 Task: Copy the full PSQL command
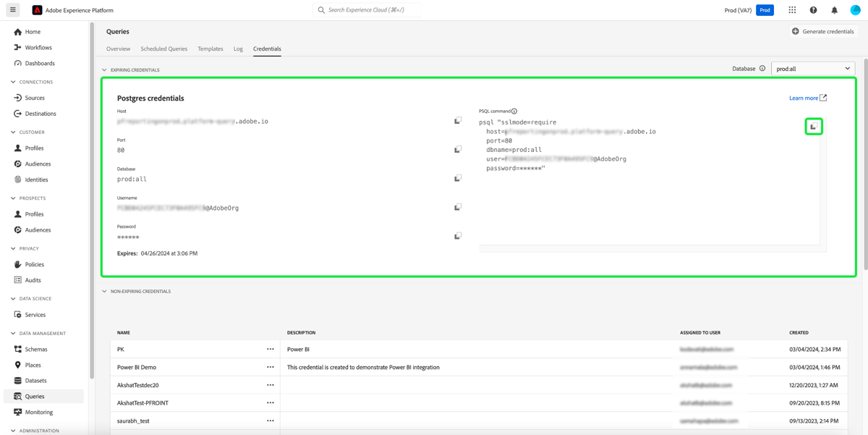pos(814,126)
